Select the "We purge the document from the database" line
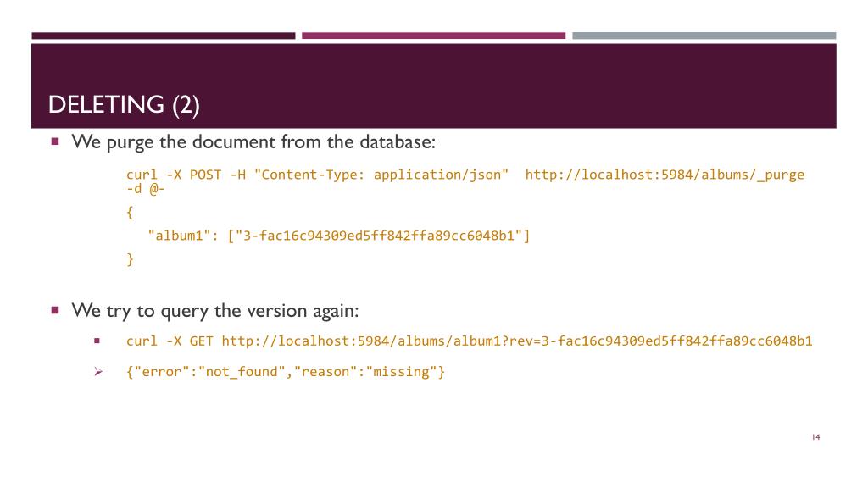This screenshot has width=868, height=488. click(x=253, y=141)
